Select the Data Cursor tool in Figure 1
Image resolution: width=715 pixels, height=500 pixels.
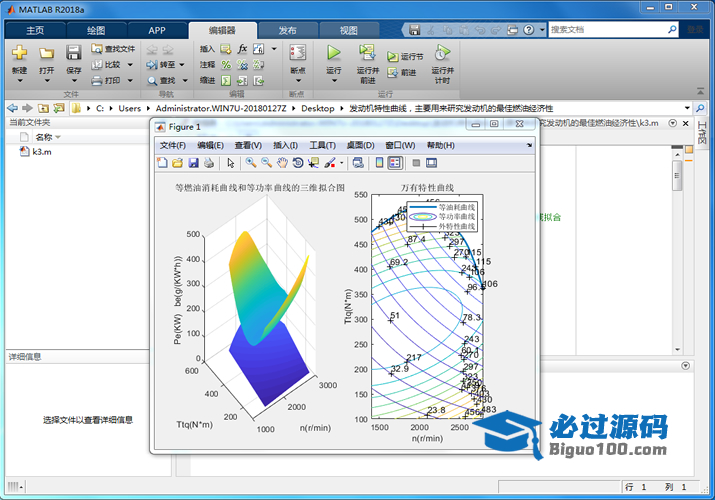[313, 163]
